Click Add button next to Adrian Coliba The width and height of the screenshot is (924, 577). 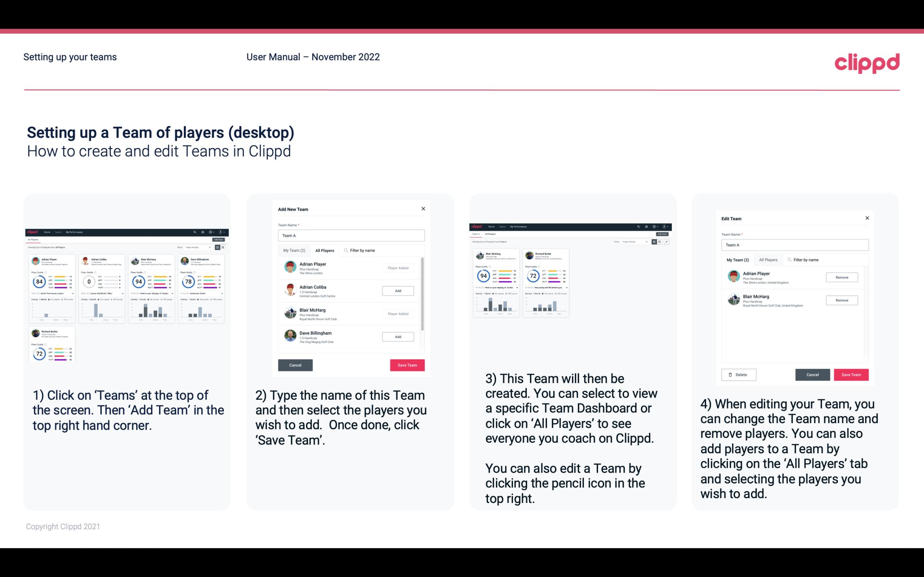398,291
